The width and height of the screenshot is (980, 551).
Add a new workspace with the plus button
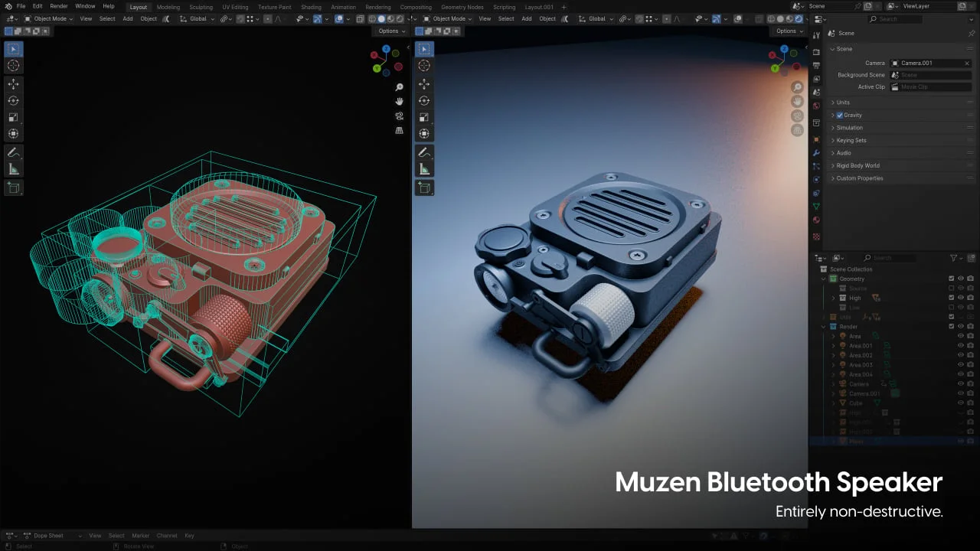[x=563, y=6]
